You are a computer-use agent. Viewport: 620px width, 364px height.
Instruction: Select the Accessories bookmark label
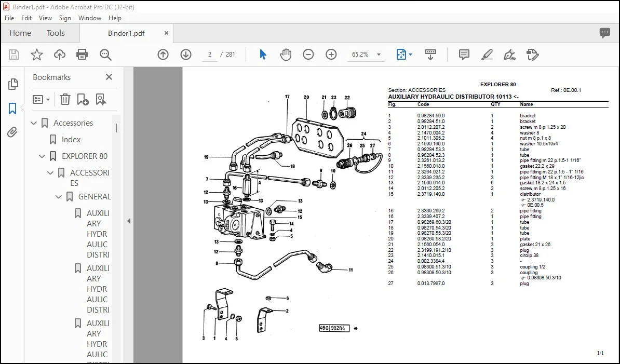pyautogui.click(x=73, y=123)
